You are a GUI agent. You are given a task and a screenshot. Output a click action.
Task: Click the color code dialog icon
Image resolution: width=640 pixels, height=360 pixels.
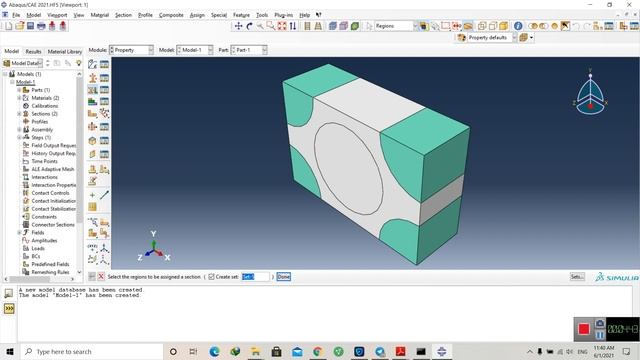click(462, 38)
